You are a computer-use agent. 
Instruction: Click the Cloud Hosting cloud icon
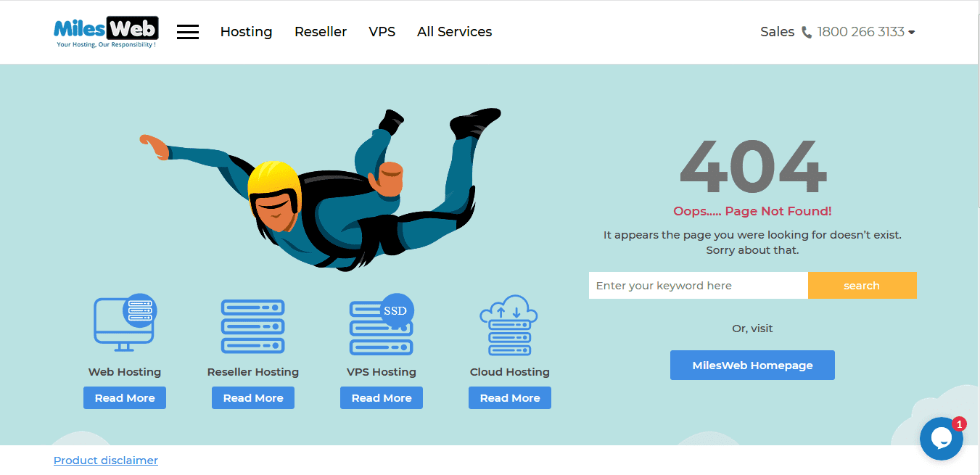(x=509, y=324)
